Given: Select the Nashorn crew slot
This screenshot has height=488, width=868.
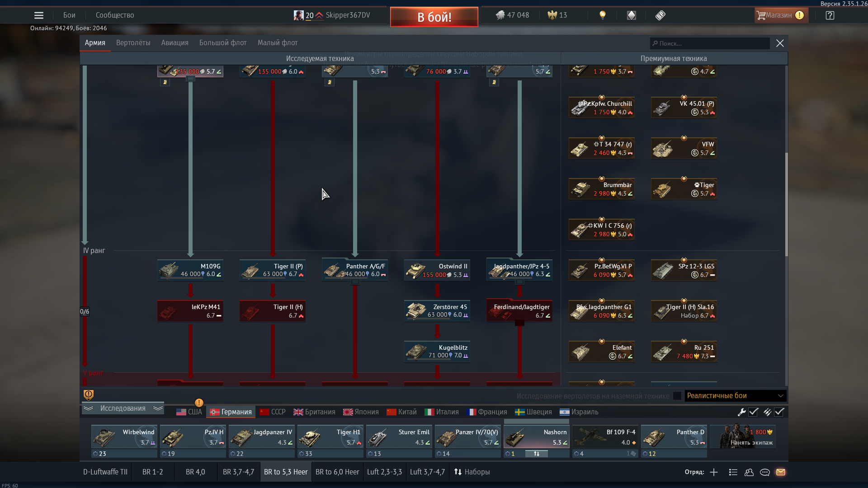Looking at the screenshot, I should [x=537, y=437].
